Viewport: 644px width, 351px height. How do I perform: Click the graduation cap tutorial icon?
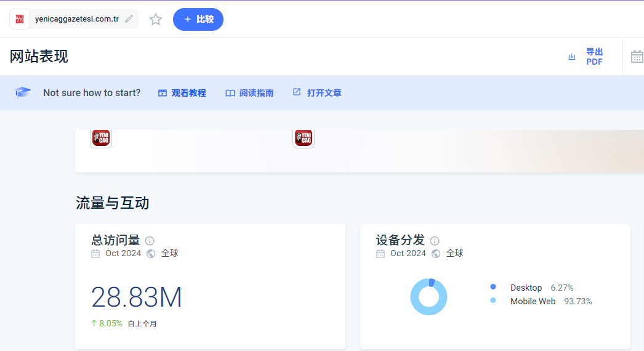[x=23, y=93]
